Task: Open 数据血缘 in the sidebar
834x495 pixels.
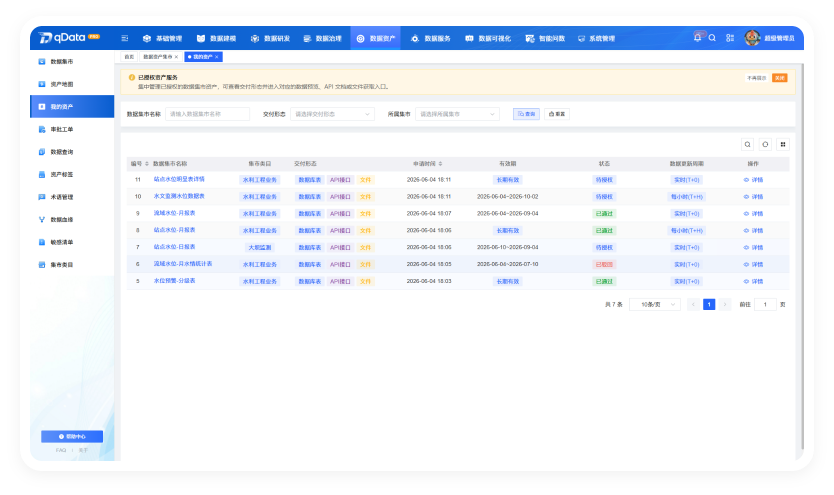Action: 72,220
